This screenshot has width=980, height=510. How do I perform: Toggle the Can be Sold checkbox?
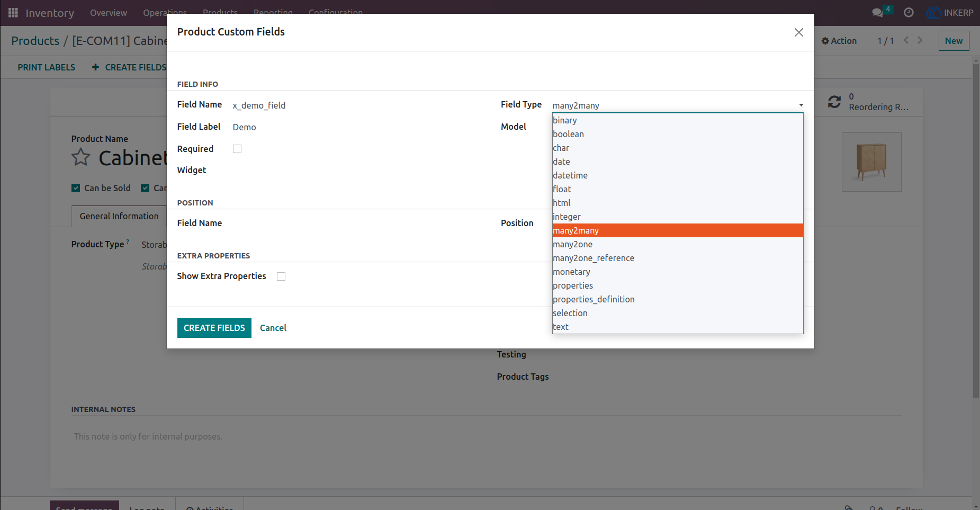coord(76,188)
